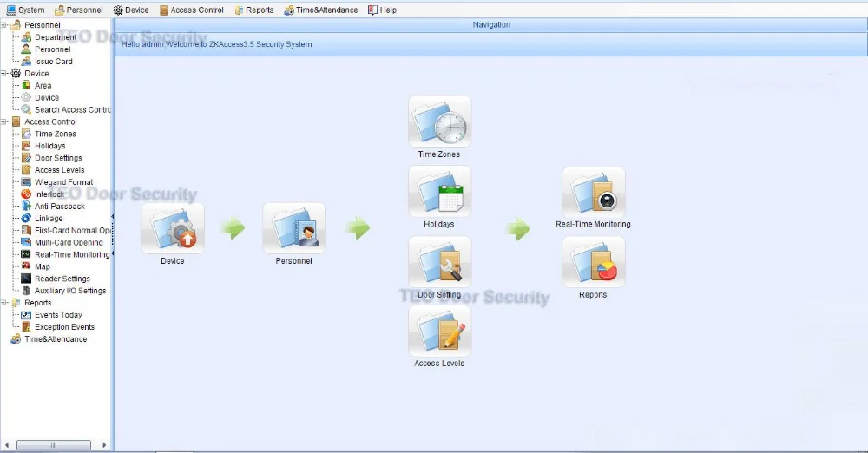The image size is (868, 453).
Task: Click the Auxiliary I/O Settings tree icon
Action: click(26, 290)
